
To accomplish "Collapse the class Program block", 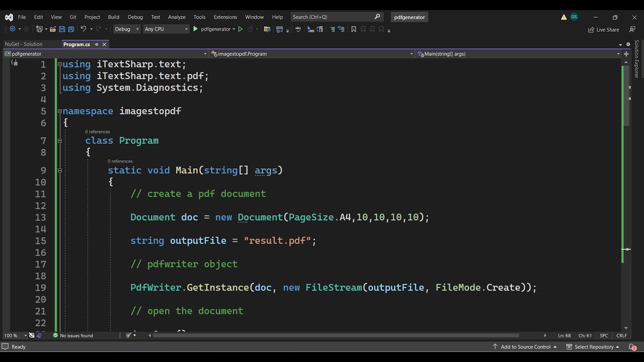I will (59, 141).
